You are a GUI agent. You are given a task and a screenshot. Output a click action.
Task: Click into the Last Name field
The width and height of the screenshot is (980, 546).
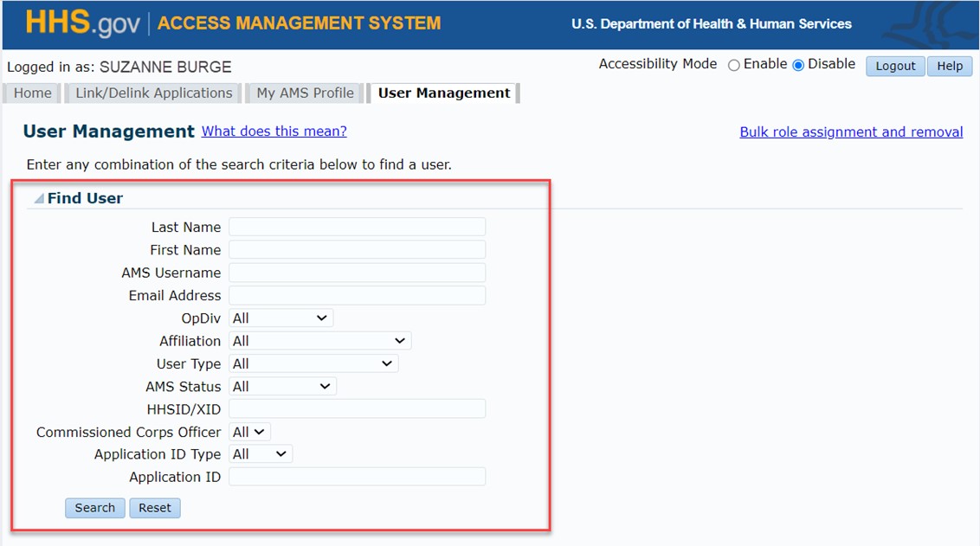[357, 228]
